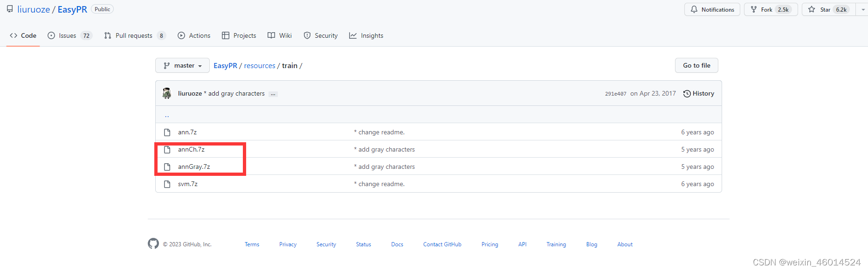The height and width of the screenshot is (271, 868).
Task: Open the Security tab in the repo navigation
Action: point(321,35)
